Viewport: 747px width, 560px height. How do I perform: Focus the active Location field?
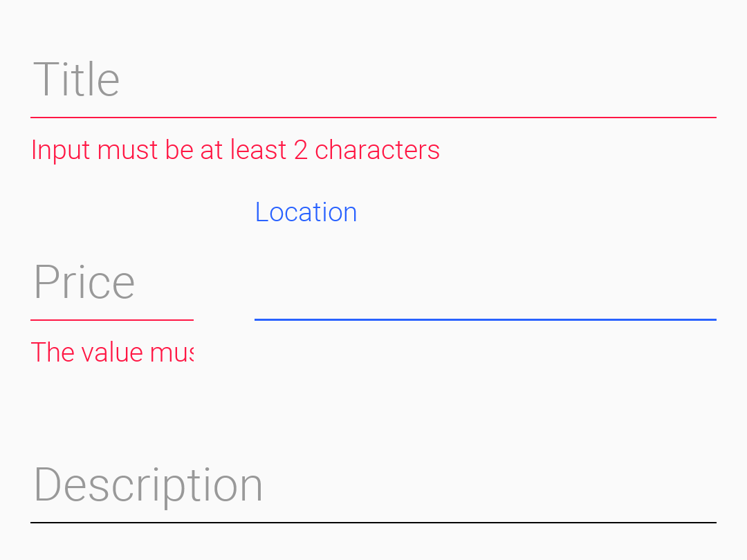pyautogui.click(x=484, y=297)
